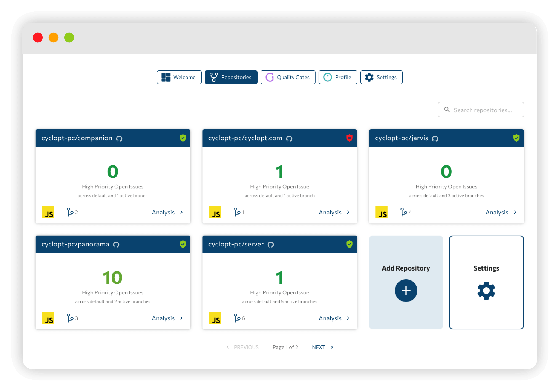Expand Analysis chevron on jarvis card
This screenshot has width=560, height=392.
(515, 212)
